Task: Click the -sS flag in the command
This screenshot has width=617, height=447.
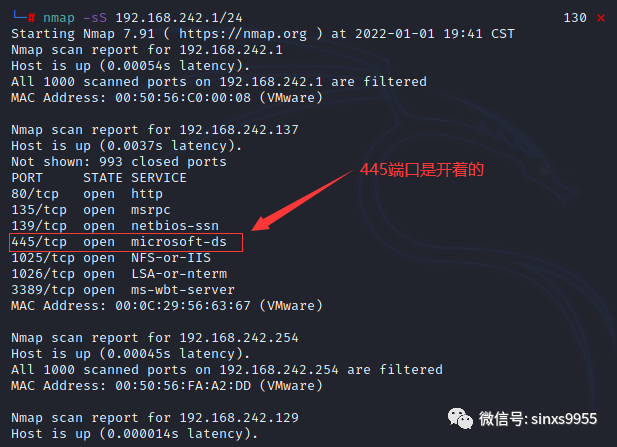Action: click(x=95, y=18)
